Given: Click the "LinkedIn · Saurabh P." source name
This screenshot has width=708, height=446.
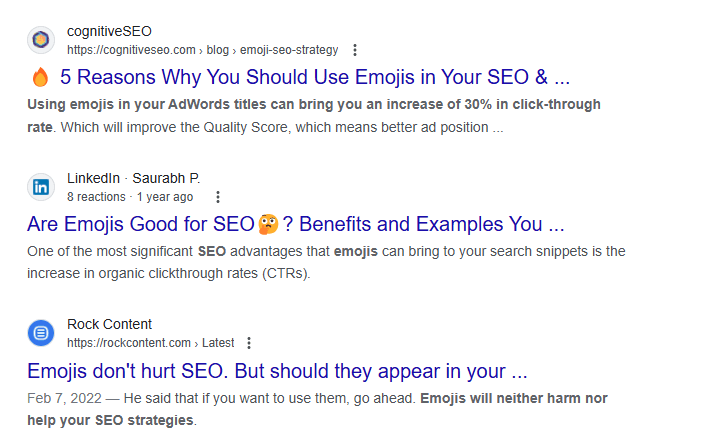Looking at the screenshot, I should 133,178.
